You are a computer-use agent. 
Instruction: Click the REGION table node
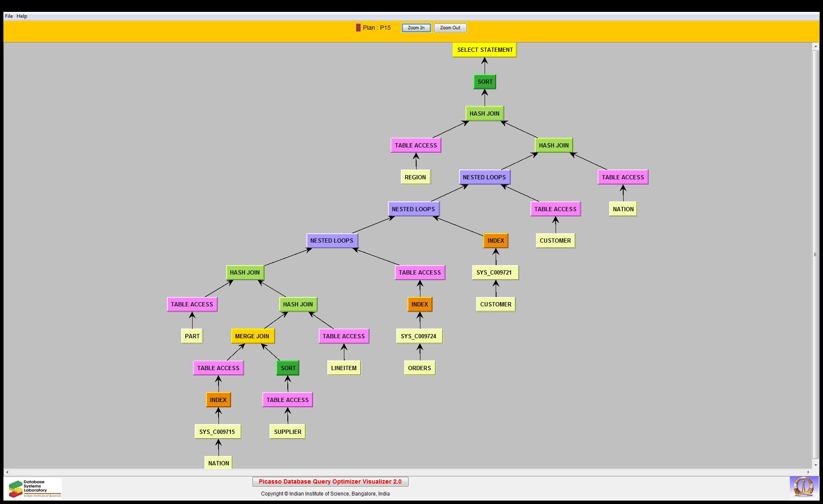[x=415, y=177]
